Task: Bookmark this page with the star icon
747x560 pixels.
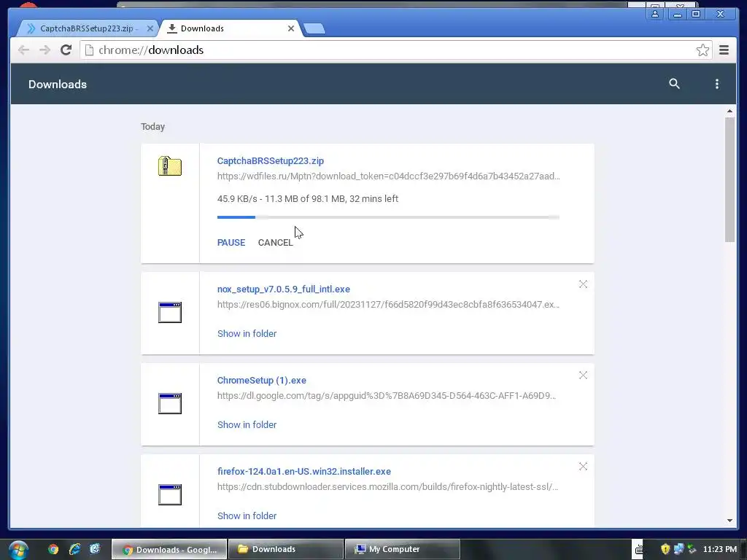Action: click(703, 50)
